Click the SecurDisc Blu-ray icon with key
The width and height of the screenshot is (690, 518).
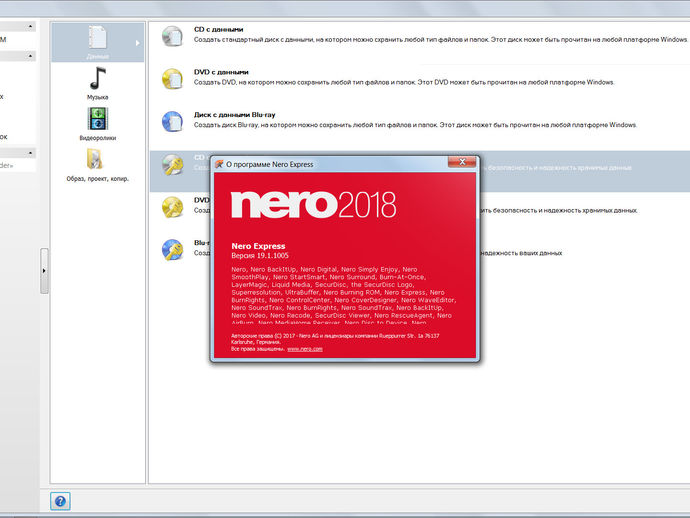[x=172, y=250]
